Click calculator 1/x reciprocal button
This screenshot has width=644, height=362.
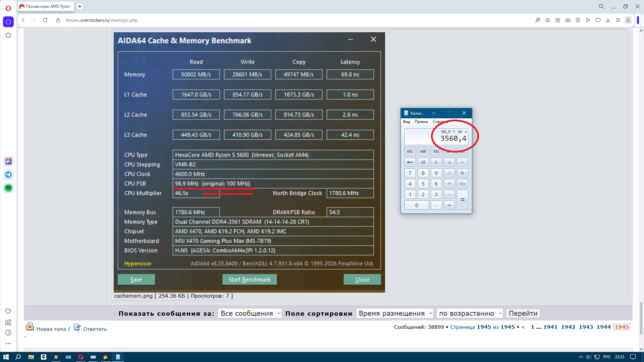click(x=462, y=184)
